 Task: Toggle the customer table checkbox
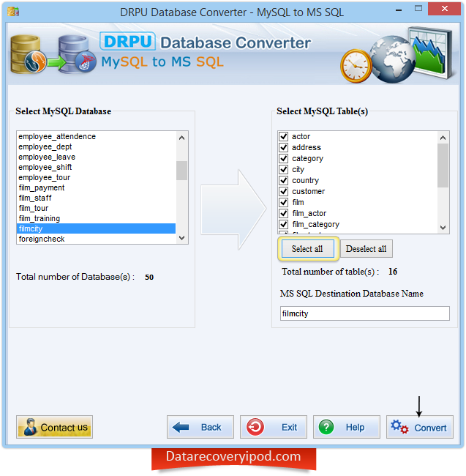[x=284, y=191]
